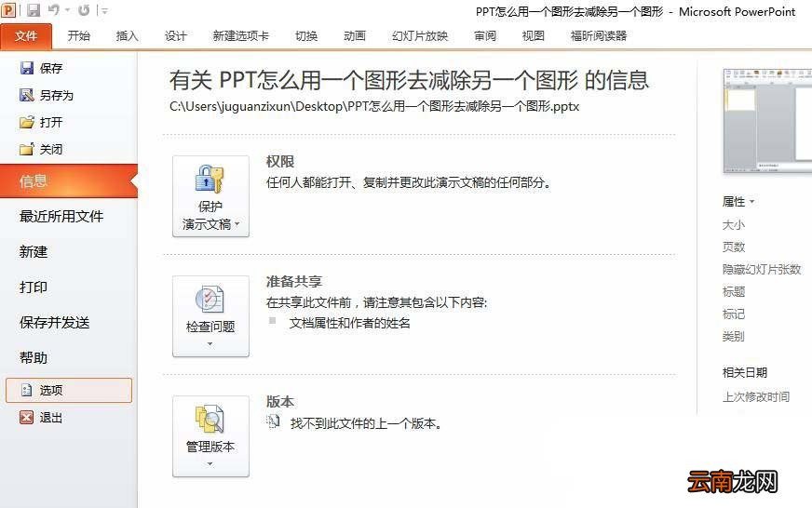Viewport: 812px width, 508px height.
Task: Open the 新建选项卡 tab
Action: pyautogui.click(x=241, y=35)
